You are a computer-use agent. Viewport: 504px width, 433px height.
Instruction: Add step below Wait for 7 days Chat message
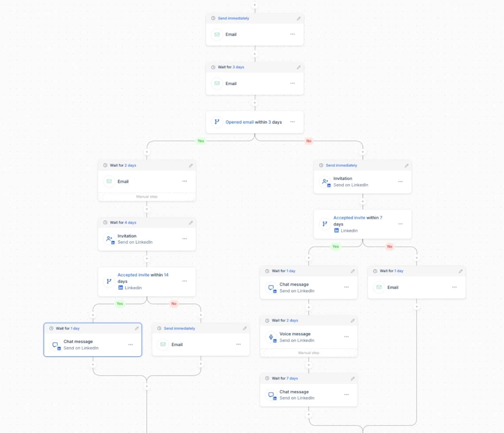tap(309, 414)
